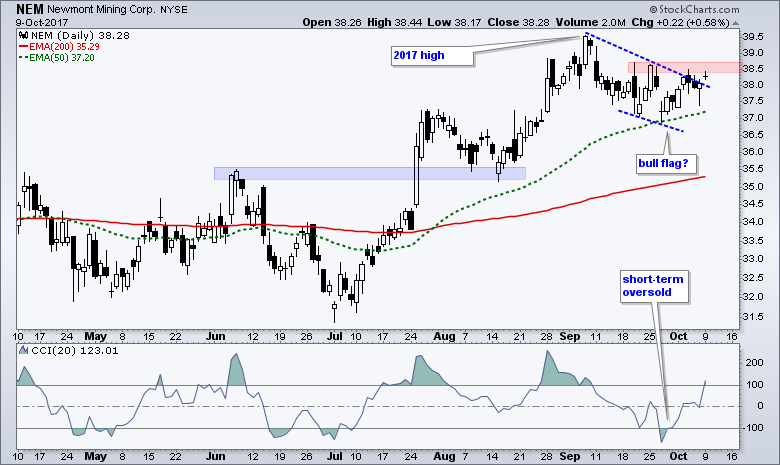Click the Newmont Mining Corp. company name
The image size is (780, 465).
click(101, 10)
